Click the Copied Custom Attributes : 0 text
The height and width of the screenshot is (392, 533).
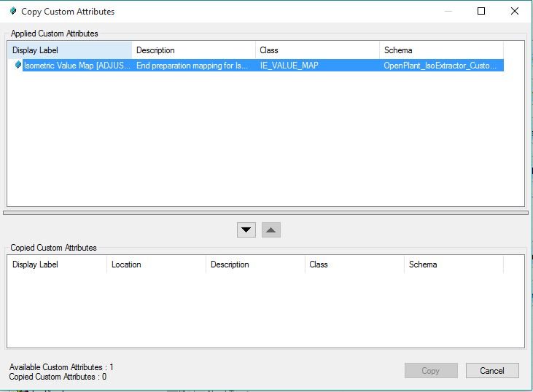(x=58, y=377)
